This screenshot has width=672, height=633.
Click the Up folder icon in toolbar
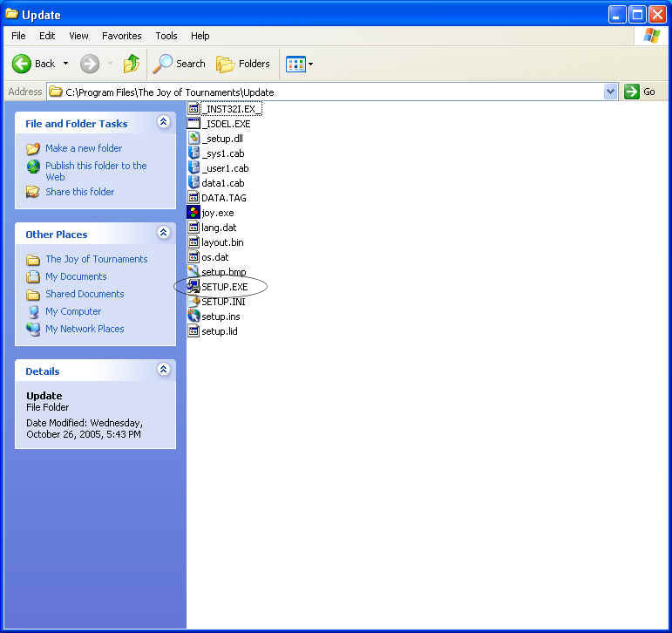[x=132, y=64]
